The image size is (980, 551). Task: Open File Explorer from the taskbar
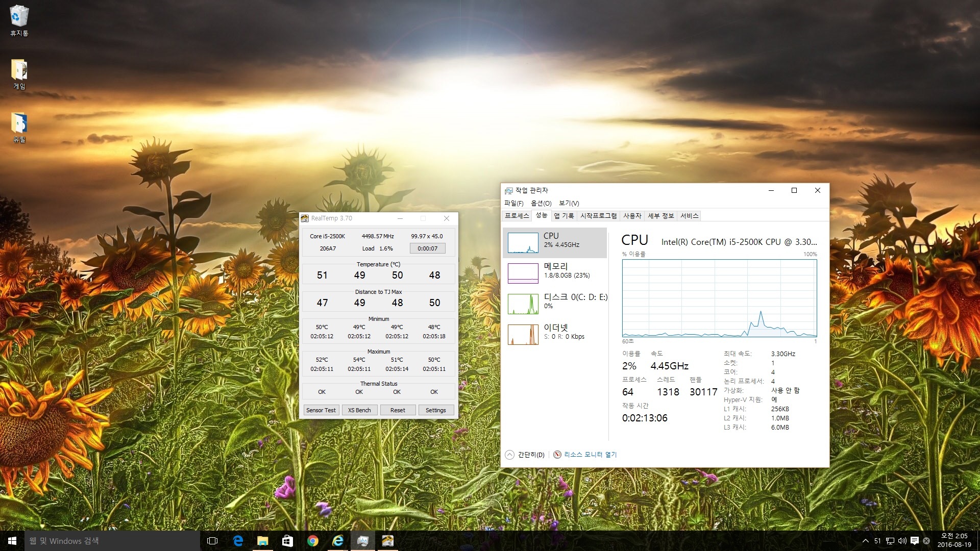click(263, 541)
